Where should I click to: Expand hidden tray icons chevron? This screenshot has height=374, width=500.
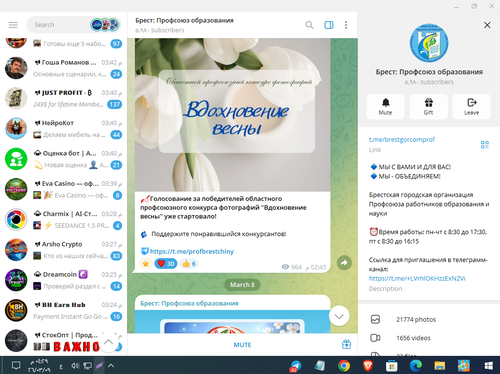point(111,366)
